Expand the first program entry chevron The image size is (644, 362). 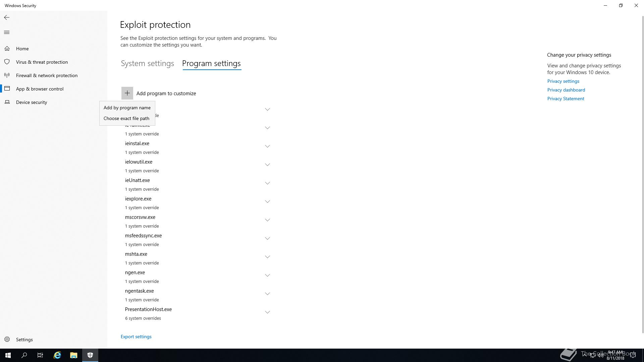267,110
